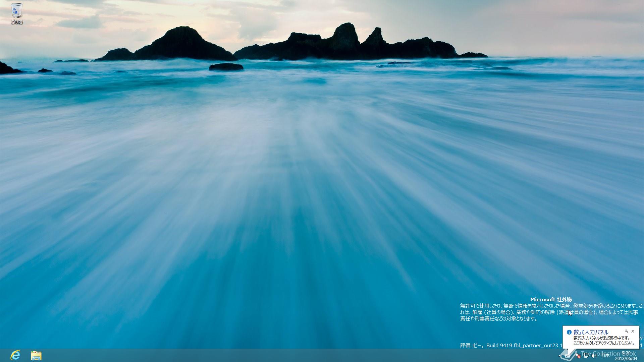This screenshot has width=644, height=362.
Task: Click the blue info icon in balloon
Action: 569,332
